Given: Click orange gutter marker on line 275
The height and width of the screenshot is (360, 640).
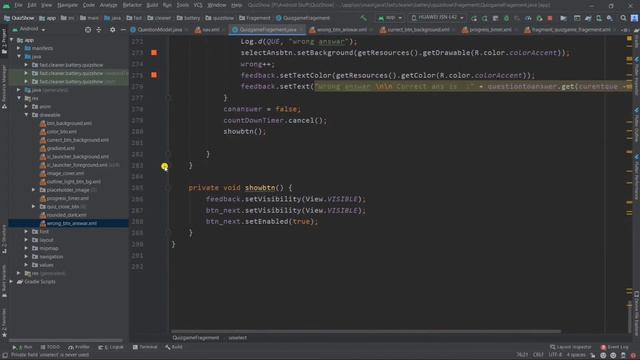Looking at the screenshot, I should click(x=154, y=75).
